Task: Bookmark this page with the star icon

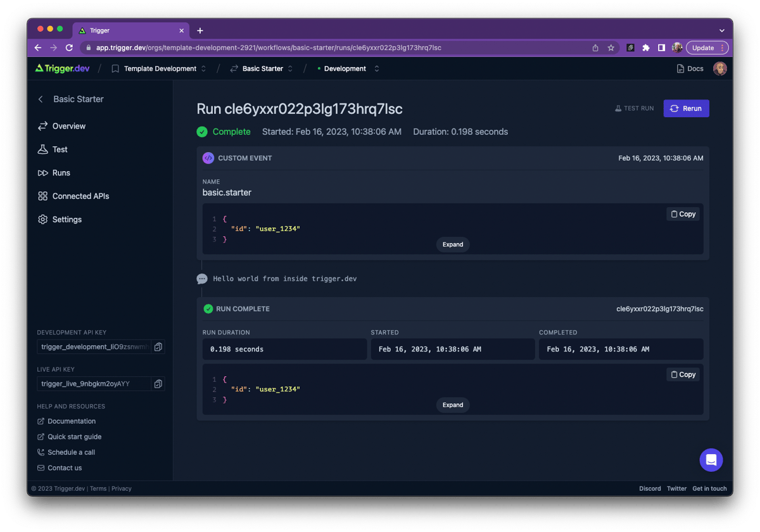Action: (x=611, y=47)
